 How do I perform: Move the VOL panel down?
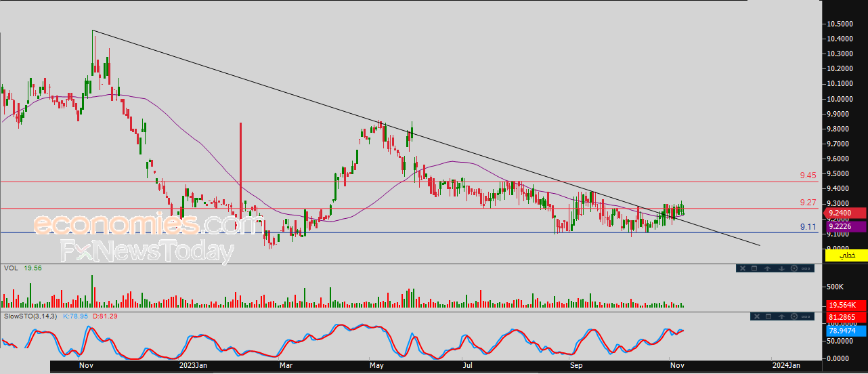[x=781, y=268]
